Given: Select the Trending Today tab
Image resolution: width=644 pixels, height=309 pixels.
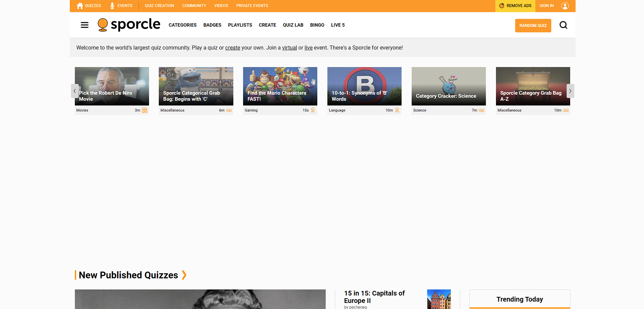Looking at the screenshot, I should [520, 299].
